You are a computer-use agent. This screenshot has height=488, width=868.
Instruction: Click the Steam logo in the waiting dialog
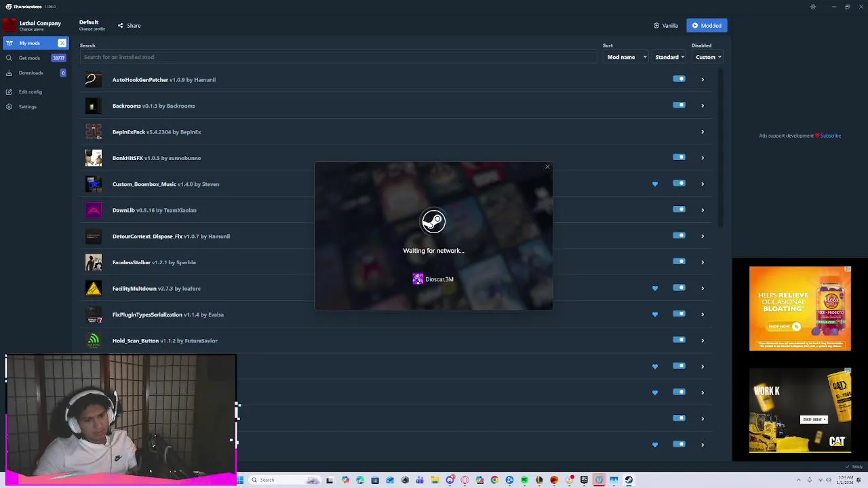[433, 222]
